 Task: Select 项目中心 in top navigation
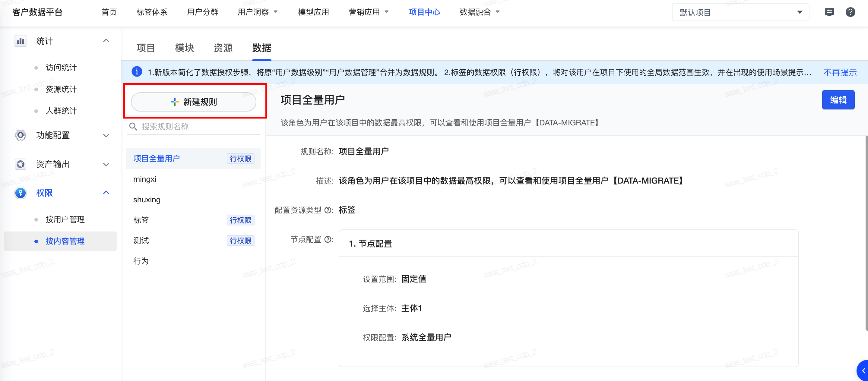tap(424, 12)
